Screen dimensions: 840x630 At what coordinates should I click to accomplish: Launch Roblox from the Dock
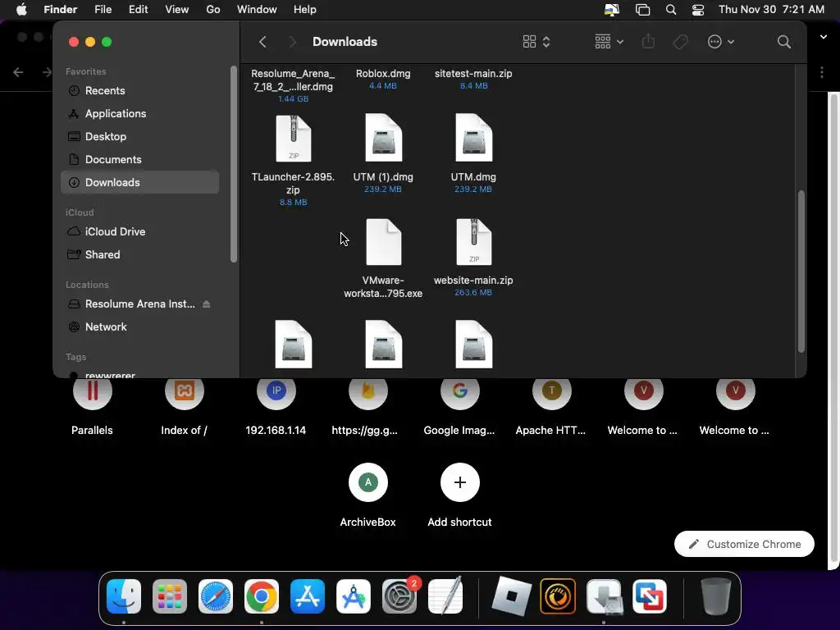[x=512, y=596]
